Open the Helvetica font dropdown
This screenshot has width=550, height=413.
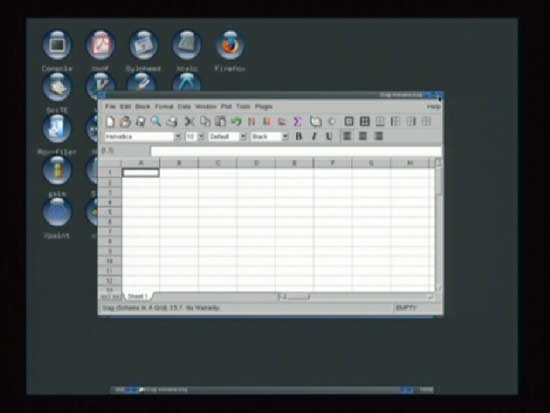click(178, 136)
